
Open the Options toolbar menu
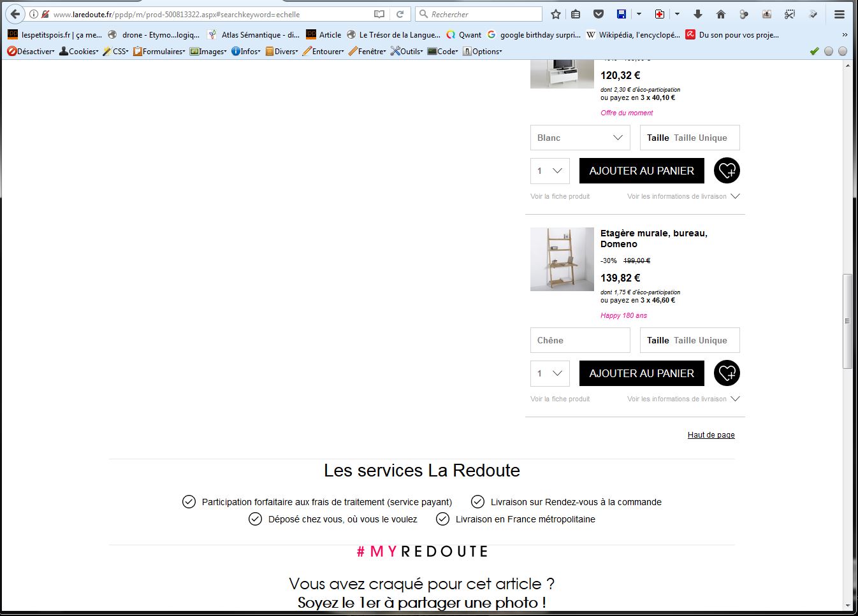click(x=483, y=51)
